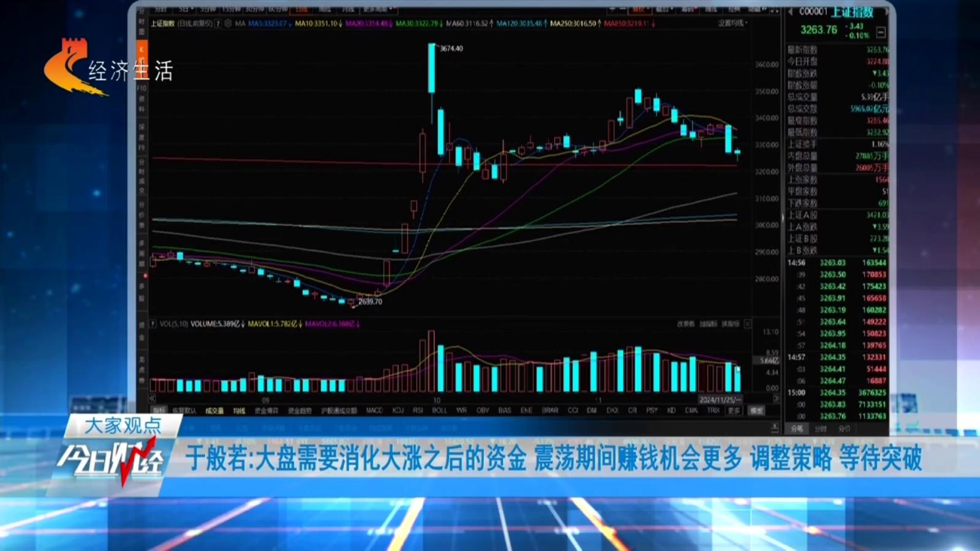Close the volume indicator sub-panel

pyautogui.click(x=747, y=324)
